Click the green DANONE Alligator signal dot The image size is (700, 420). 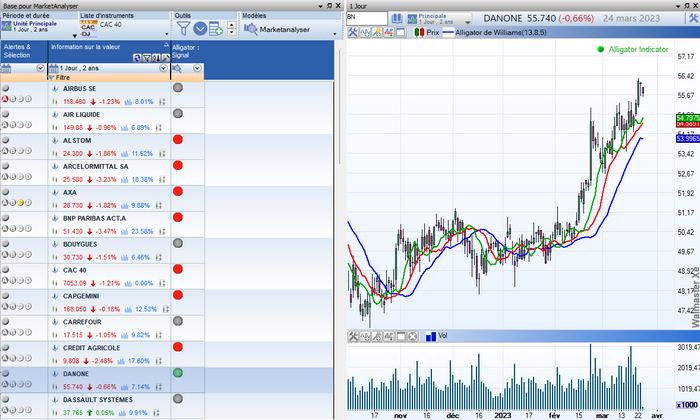click(x=178, y=373)
